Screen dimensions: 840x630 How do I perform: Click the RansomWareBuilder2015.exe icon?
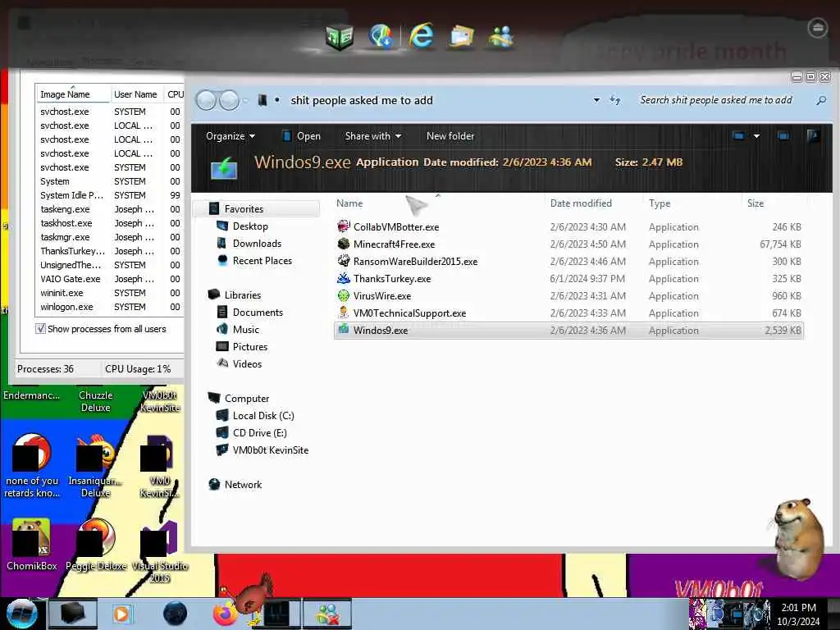coord(344,261)
